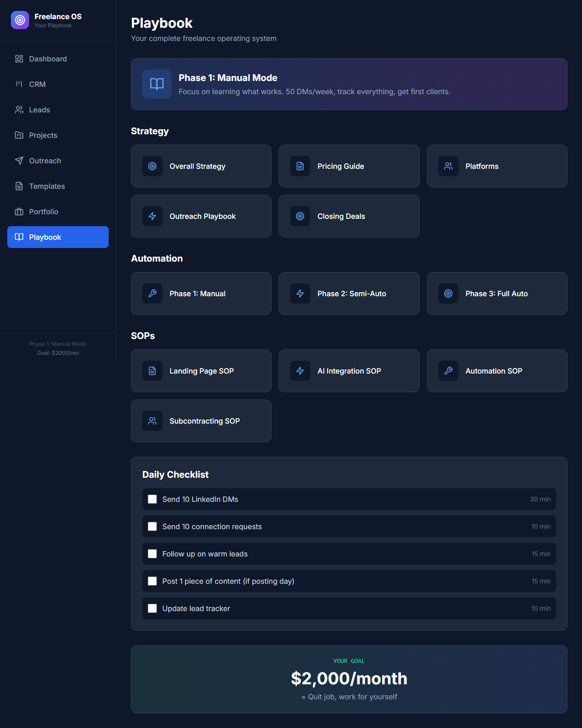Click the wrench icon on Automation SOP card

coord(448,371)
